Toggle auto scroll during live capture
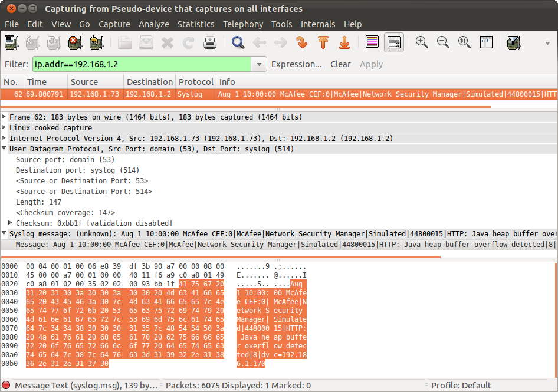This screenshot has height=392, width=558. click(394, 42)
